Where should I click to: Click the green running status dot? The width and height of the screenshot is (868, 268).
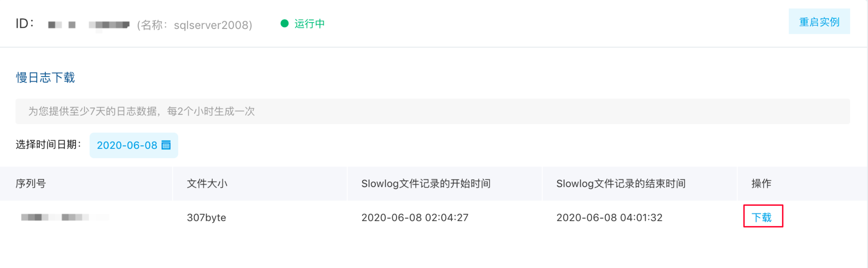point(284,23)
